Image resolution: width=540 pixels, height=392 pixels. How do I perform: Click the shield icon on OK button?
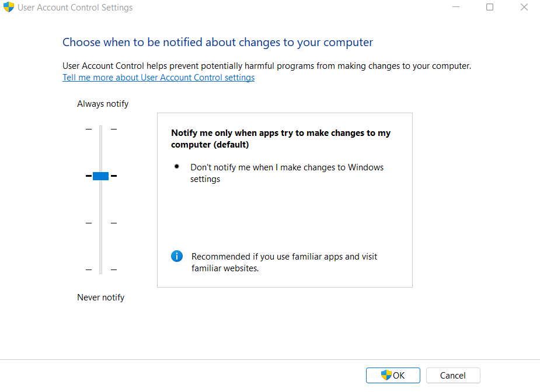pyautogui.click(x=386, y=375)
